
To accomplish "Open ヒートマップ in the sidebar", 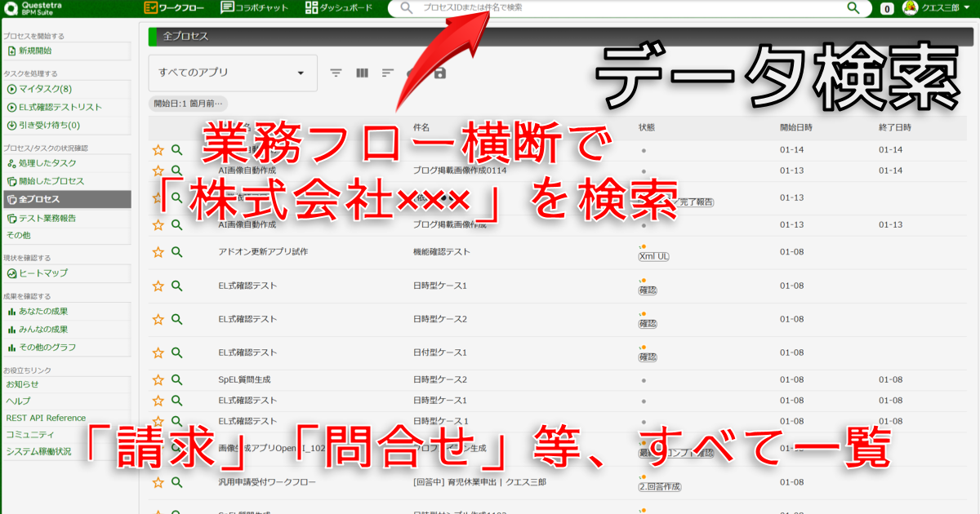I will (x=66, y=273).
